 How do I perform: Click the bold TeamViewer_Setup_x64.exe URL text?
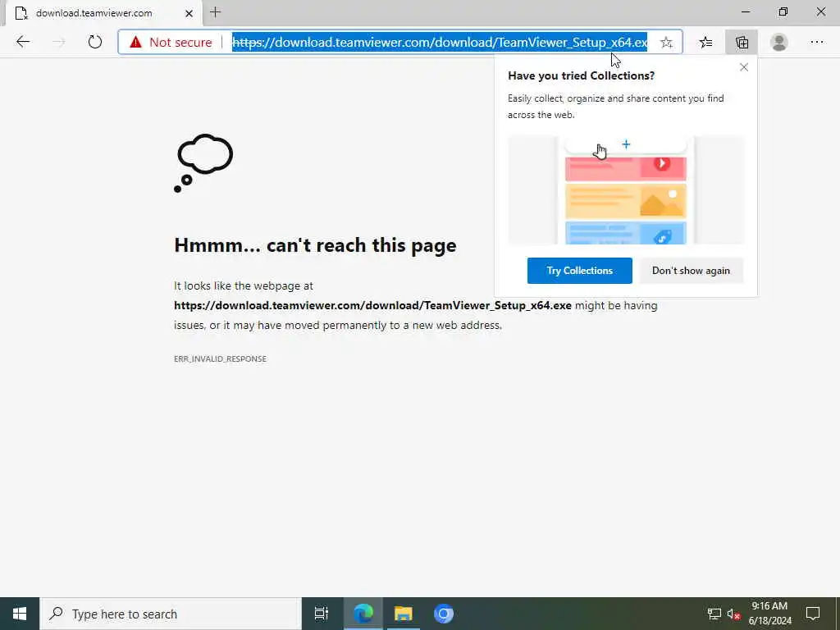click(x=373, y=305)
